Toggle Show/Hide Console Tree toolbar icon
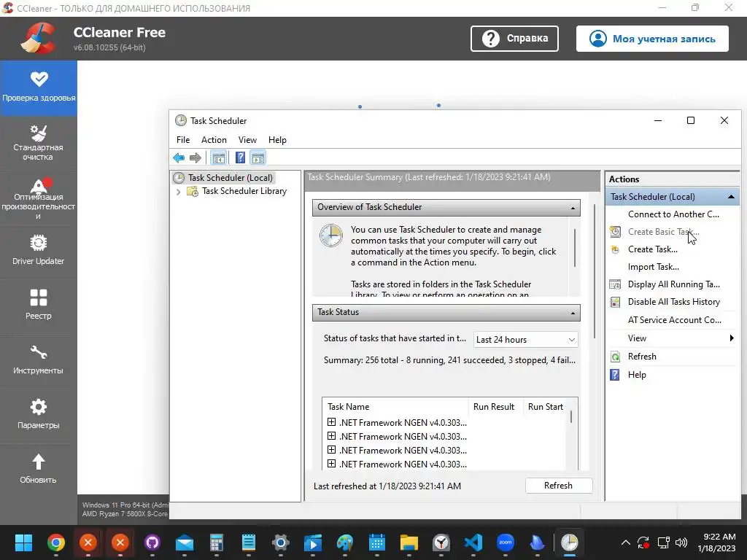 pyautogui.click(x=219, y=157)
